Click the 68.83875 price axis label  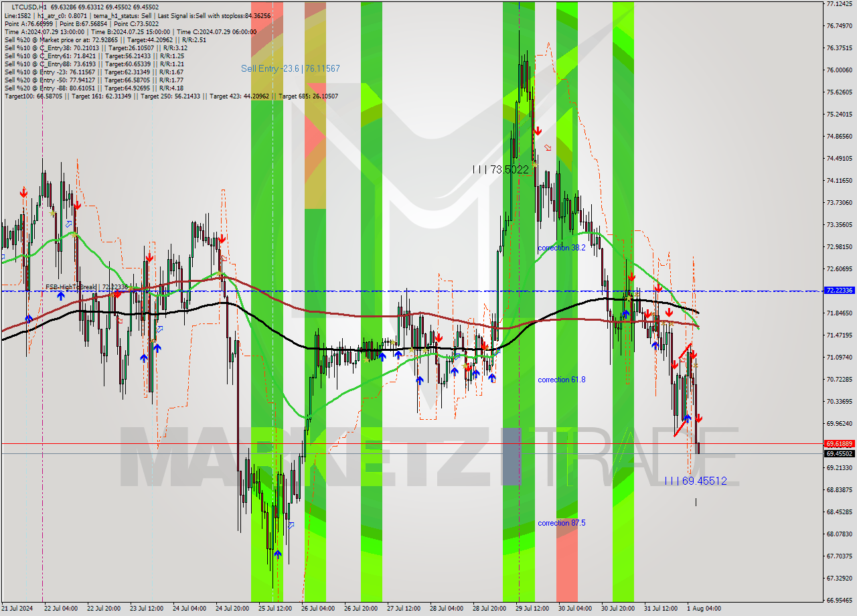[x=840, y=490]
